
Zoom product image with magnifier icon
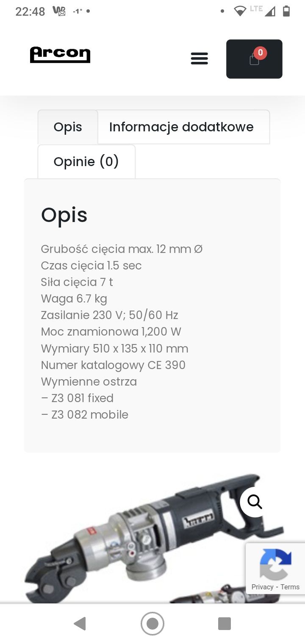255,502
